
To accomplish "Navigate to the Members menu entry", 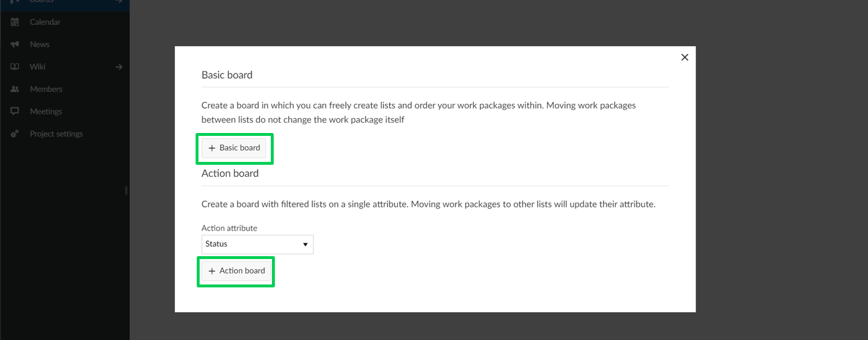I will (x=46, y=89).
